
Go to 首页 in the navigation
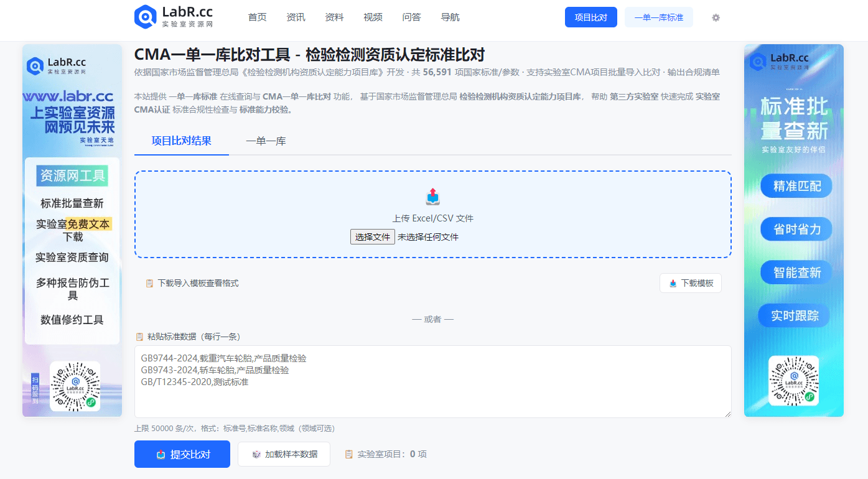coord(257,17)
